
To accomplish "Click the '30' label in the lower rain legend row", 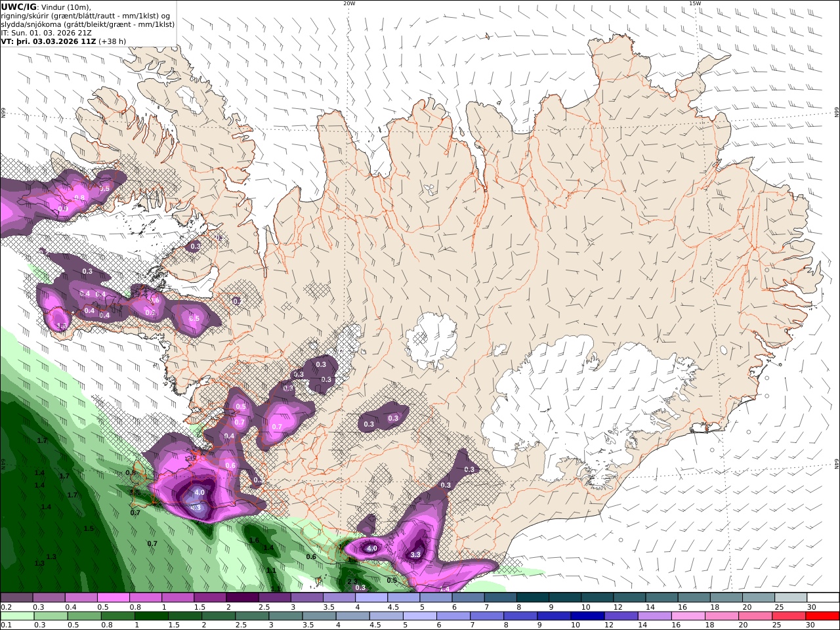I will 811,625.
